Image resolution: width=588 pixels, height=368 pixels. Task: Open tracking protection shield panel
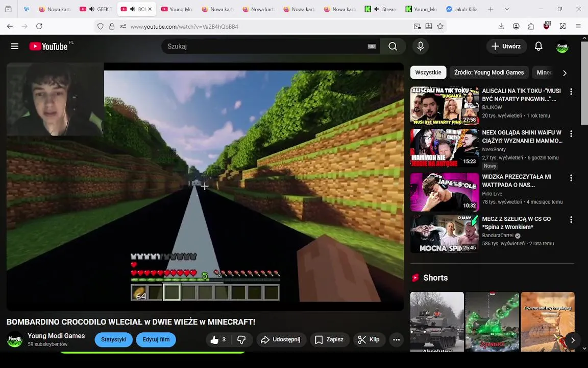[100, 26]
